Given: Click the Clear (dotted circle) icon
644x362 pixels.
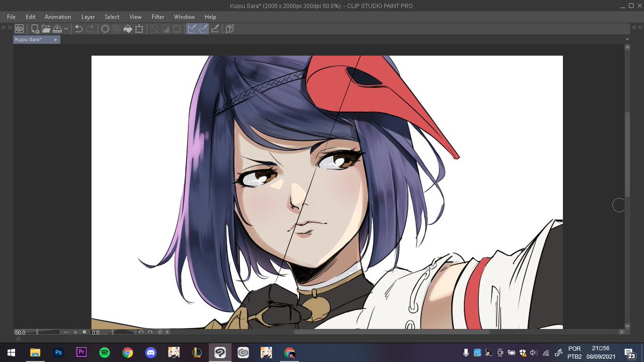Looking at the screenshot, I should click(x=105, y=29).
